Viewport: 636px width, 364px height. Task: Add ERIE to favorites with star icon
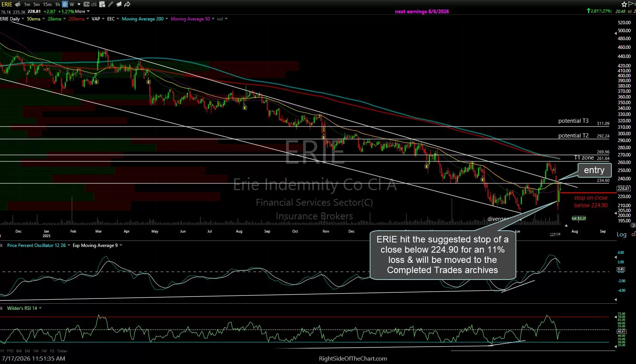624,4
